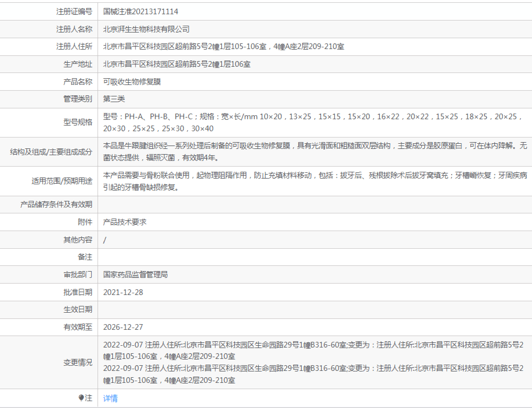Click the address value in the 注册人住所 row

(x=224, y=46)
